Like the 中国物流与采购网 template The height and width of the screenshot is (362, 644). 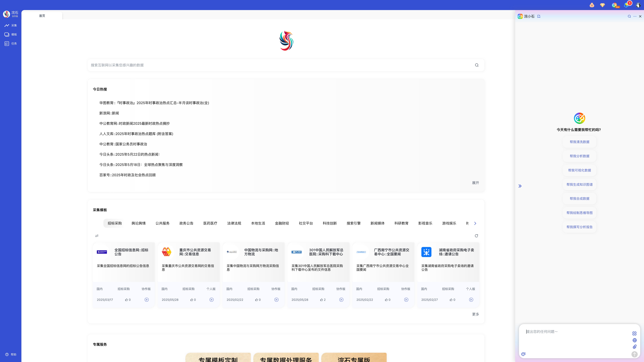256,300
